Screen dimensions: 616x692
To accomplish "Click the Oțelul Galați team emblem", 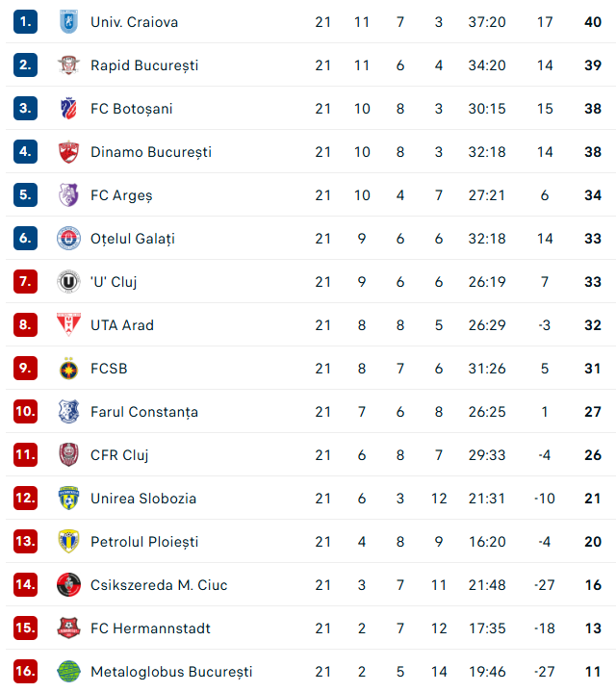I will tap(67, 239).
